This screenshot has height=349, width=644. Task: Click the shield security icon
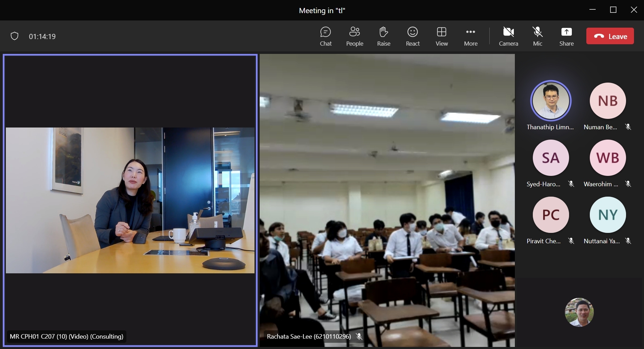pos(15,36)
